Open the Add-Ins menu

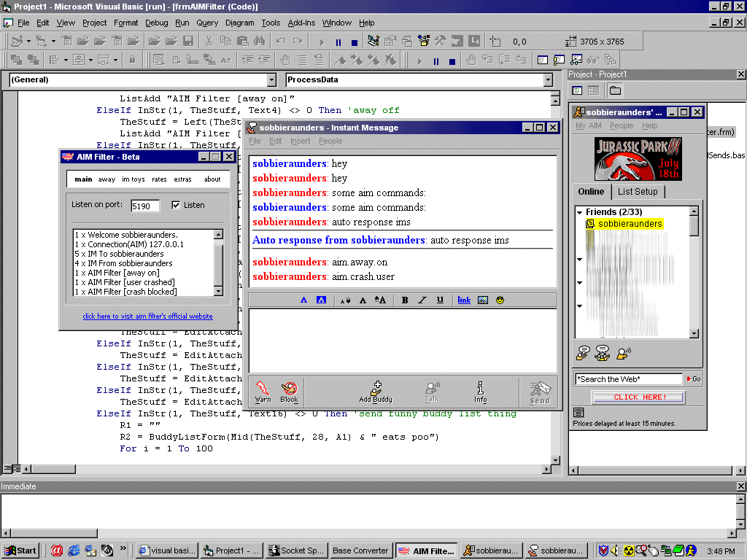(x=301, y=23)
